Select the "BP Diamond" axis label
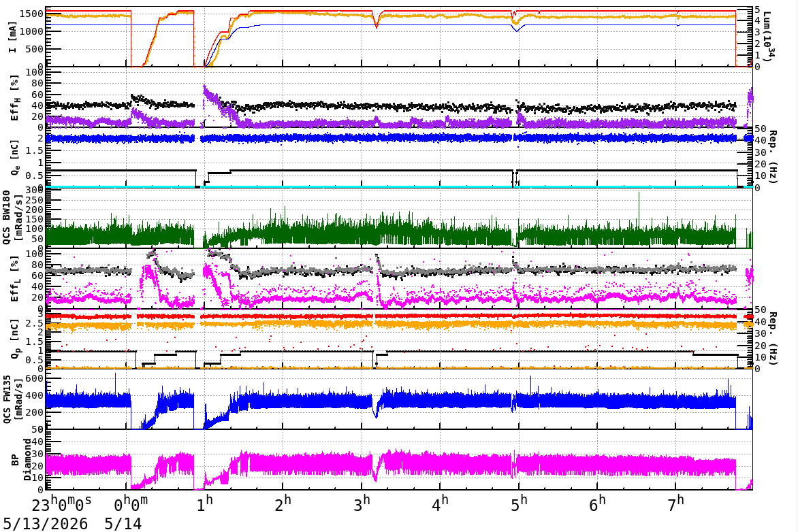The image size is (798, 532). [20, 460]
